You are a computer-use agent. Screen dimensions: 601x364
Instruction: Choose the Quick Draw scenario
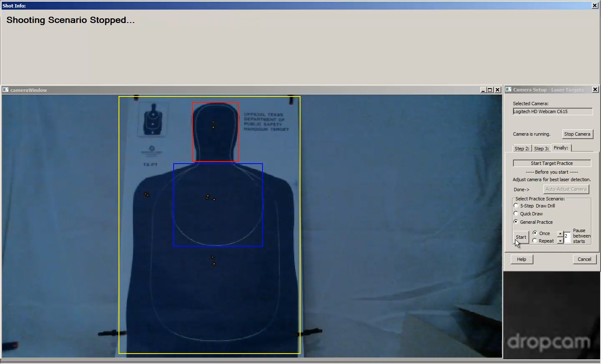point(516,214)
